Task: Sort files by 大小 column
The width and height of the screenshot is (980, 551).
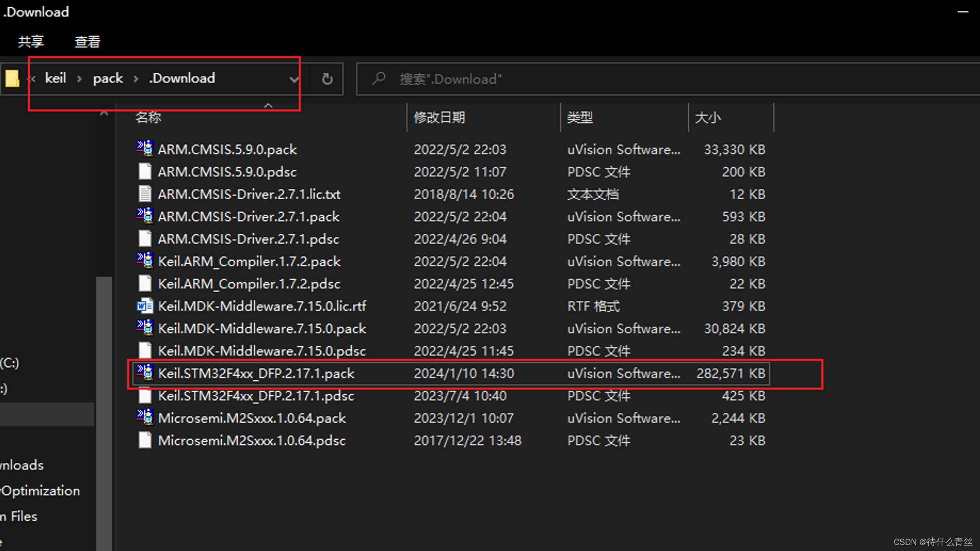Action: (x=708, y=118)
